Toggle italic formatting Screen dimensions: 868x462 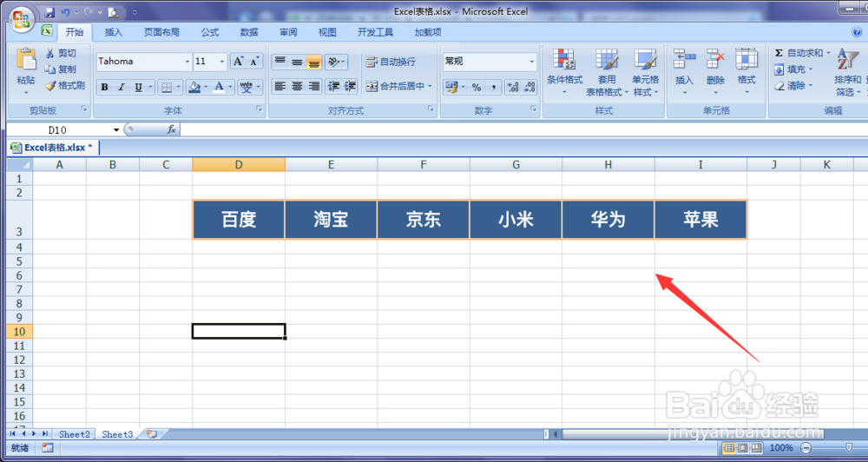tap(122, 87)
